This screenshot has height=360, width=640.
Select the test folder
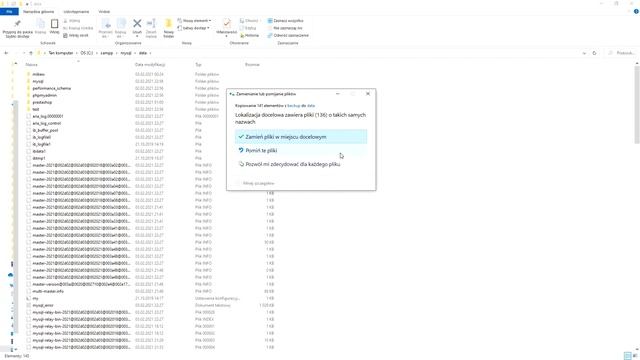(36, 109)
